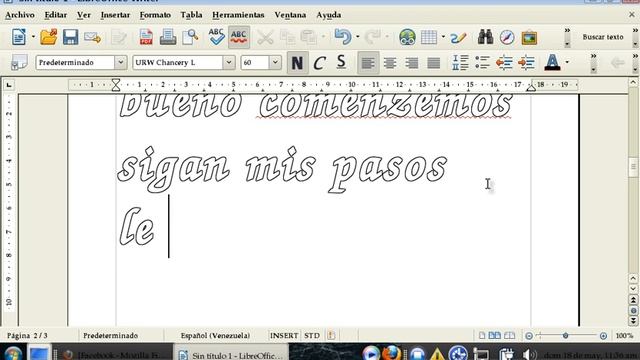The image size is (640, 360).
Task: Export directly as PDF
Action: pyautogui.click(x=146, y=37)
